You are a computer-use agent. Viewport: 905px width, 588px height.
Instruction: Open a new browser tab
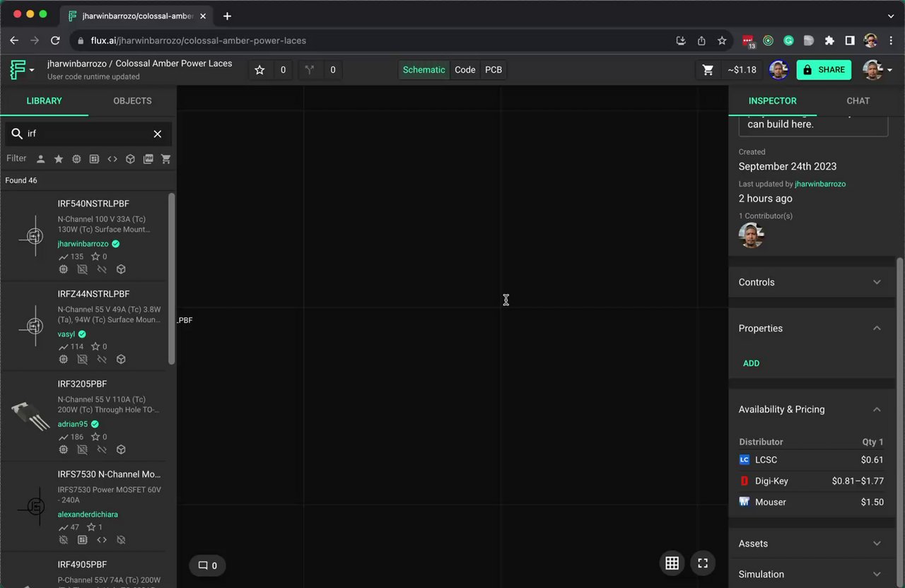coord(227,16)
